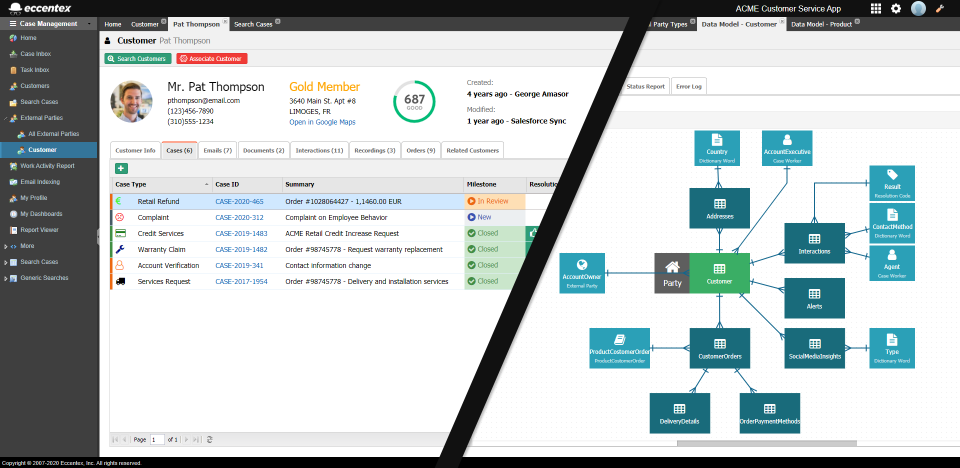Select the DeliveryDetails node
Image resolution: width=960 pixels, height=468 pixels.
pyautogui.click(x=680, y=413)
